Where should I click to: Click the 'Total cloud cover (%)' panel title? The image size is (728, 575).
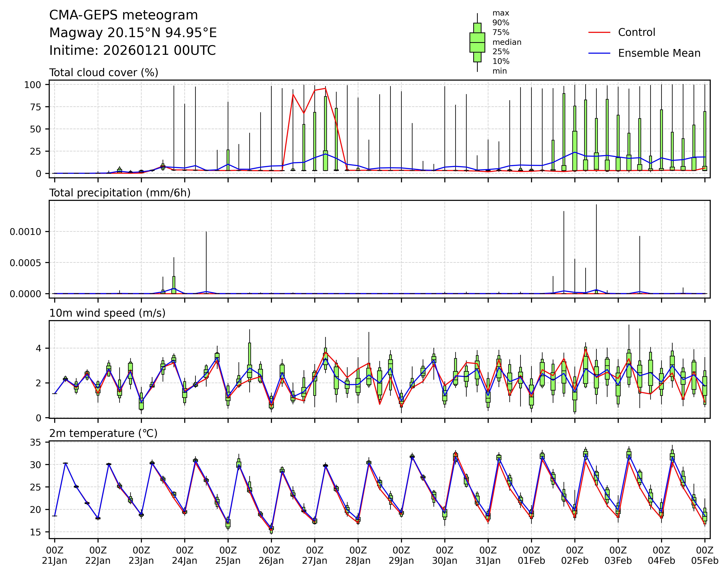tap(104, 72)
